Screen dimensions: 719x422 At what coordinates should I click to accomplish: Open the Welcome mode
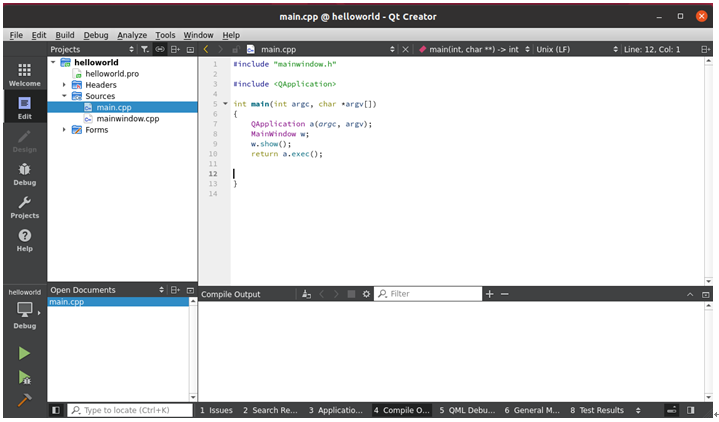[x=25, y=75]
